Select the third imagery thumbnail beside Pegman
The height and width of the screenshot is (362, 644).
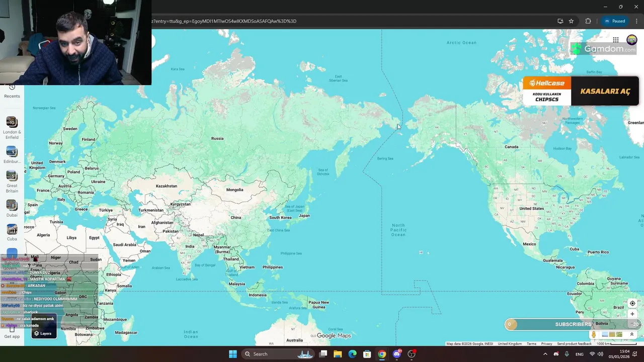619,334
